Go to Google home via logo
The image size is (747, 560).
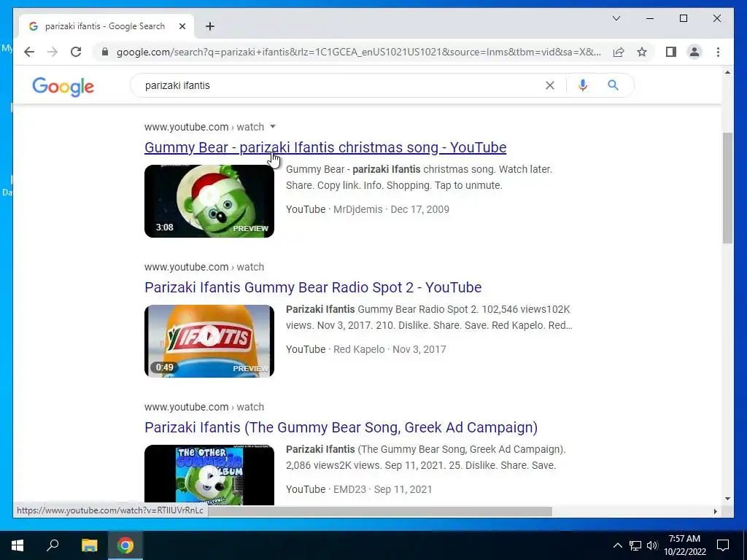pyautogui.click(x=63, y=87)
